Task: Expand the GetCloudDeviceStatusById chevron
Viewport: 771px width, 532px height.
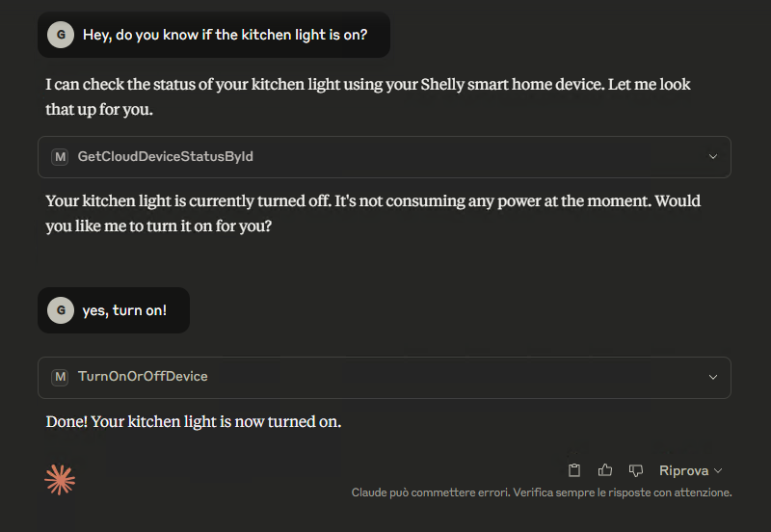Action: tap(713, 157)
